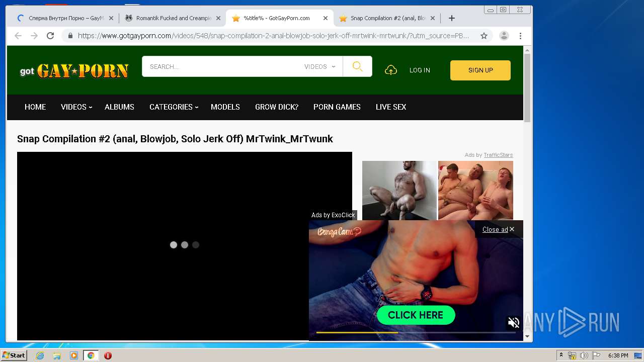Click the ad video progress bar

tap(416, 332)
